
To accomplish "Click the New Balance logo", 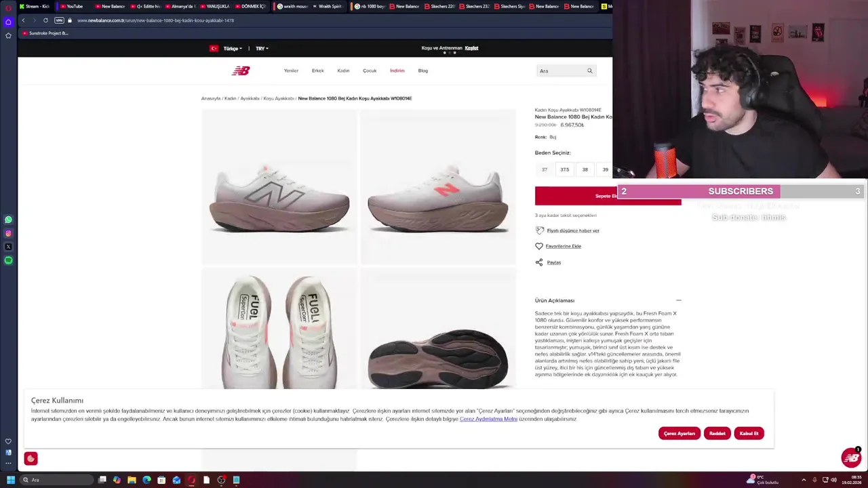I will click(241, 70).
